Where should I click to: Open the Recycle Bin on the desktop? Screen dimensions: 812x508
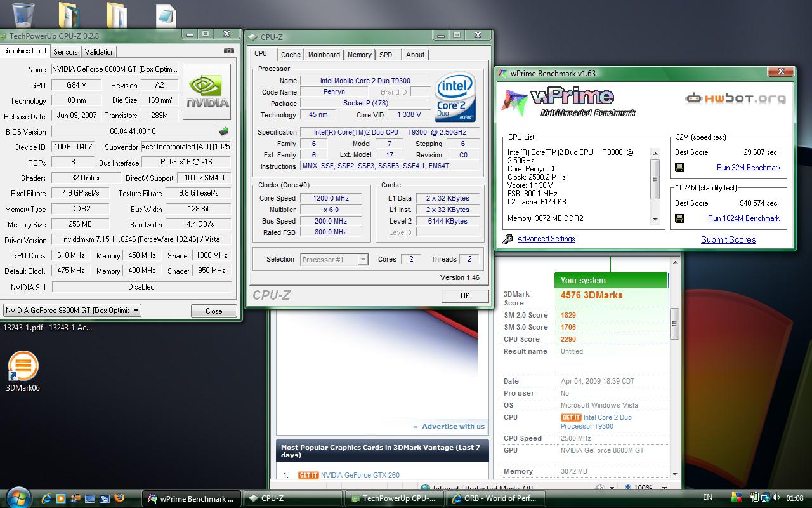[x=23, y=14]
